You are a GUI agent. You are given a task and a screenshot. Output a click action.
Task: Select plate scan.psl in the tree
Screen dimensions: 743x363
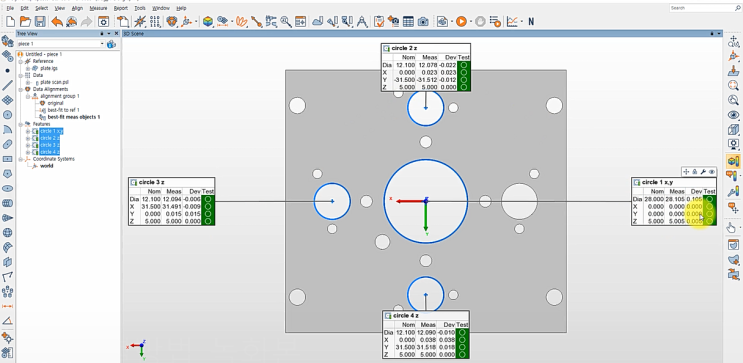pos(54,82)
